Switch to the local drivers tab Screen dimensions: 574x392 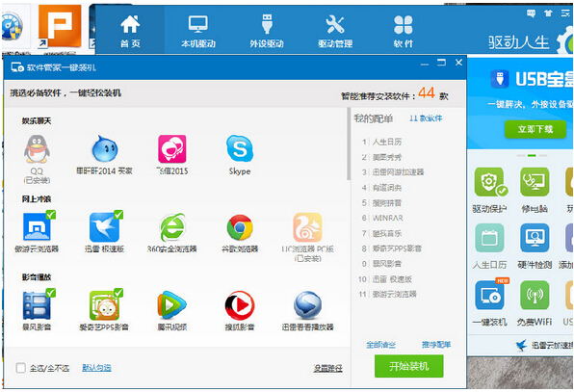tap(198, 31)
